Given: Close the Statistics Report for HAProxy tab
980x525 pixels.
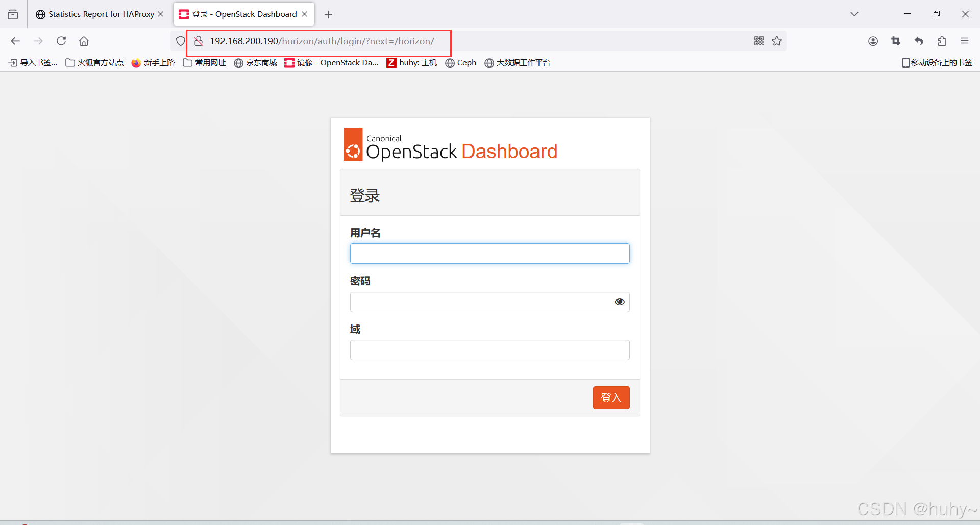Looking at the screenshot, I should [x=161, y=14].
